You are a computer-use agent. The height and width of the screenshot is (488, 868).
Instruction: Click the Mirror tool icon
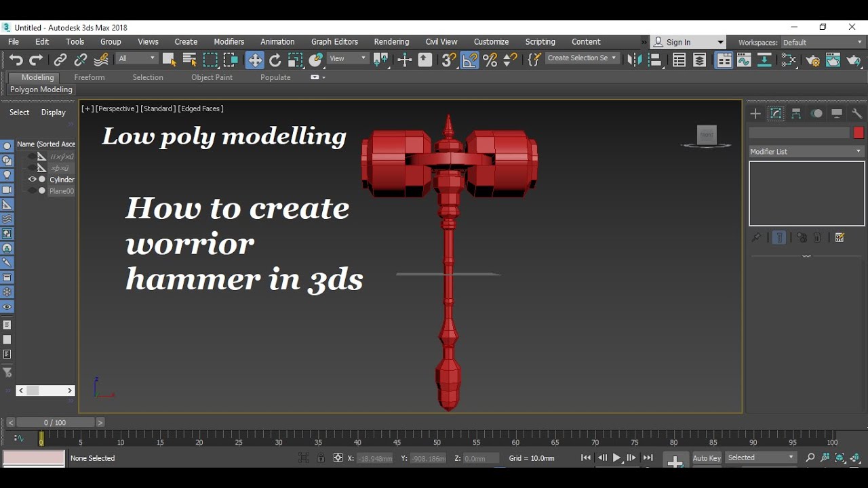coord(634,60)
